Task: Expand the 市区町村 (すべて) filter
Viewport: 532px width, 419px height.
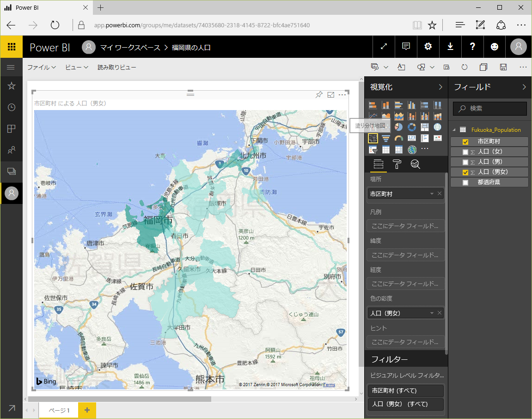Action: click(x=405, y=390)
